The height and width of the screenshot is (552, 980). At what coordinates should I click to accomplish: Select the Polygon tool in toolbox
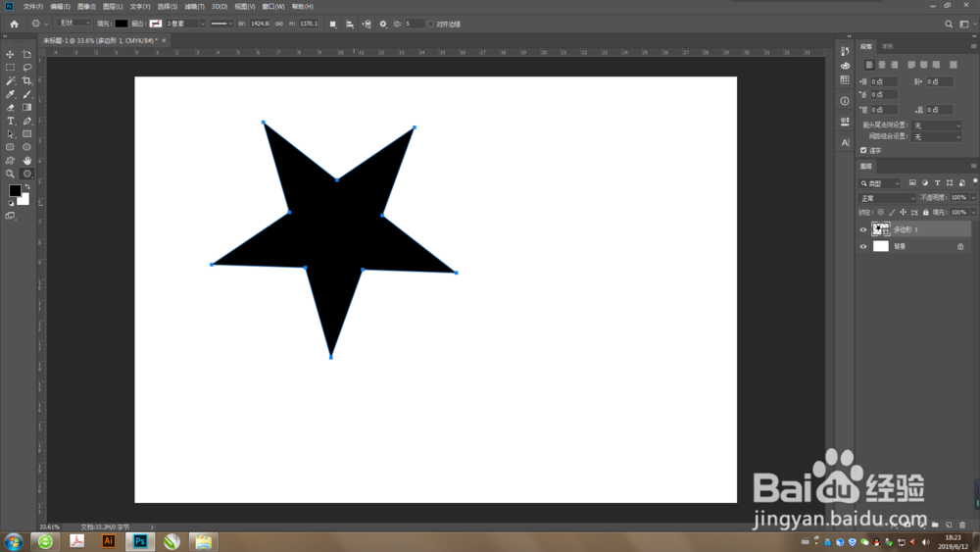click(x=26, y=174)
